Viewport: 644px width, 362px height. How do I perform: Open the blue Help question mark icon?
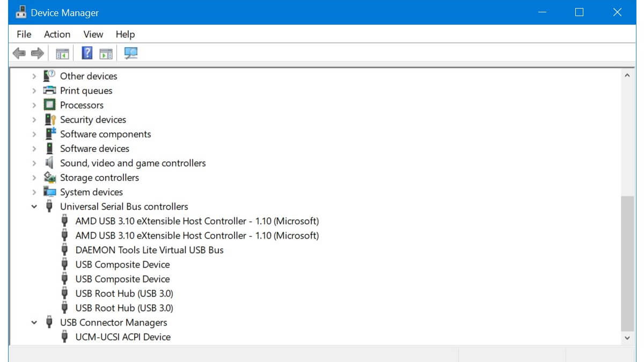click(87, 53)
